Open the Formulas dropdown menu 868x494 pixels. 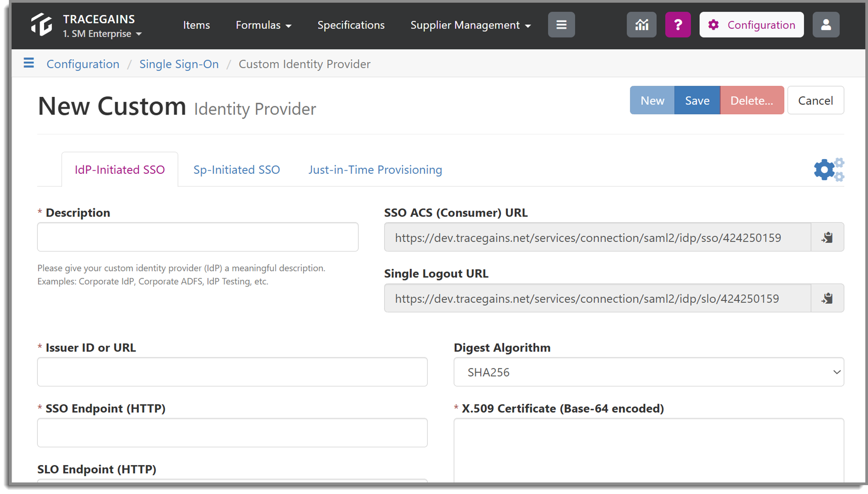263,25
